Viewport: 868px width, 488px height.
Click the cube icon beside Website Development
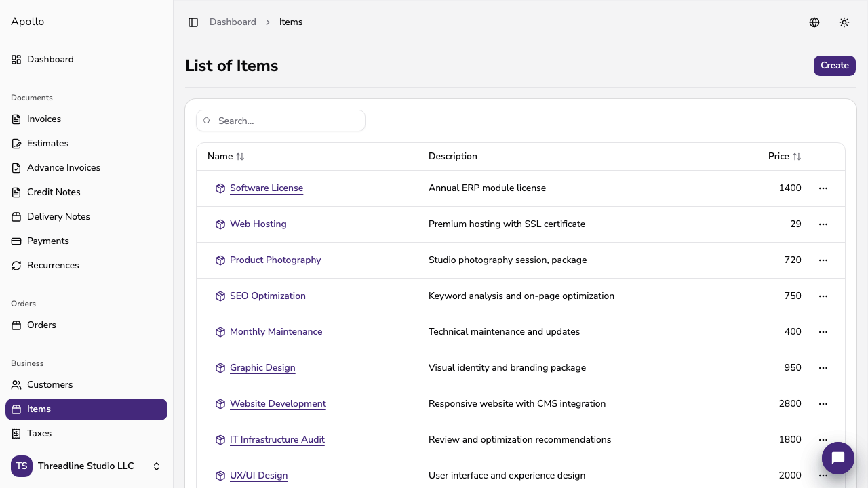220,404
